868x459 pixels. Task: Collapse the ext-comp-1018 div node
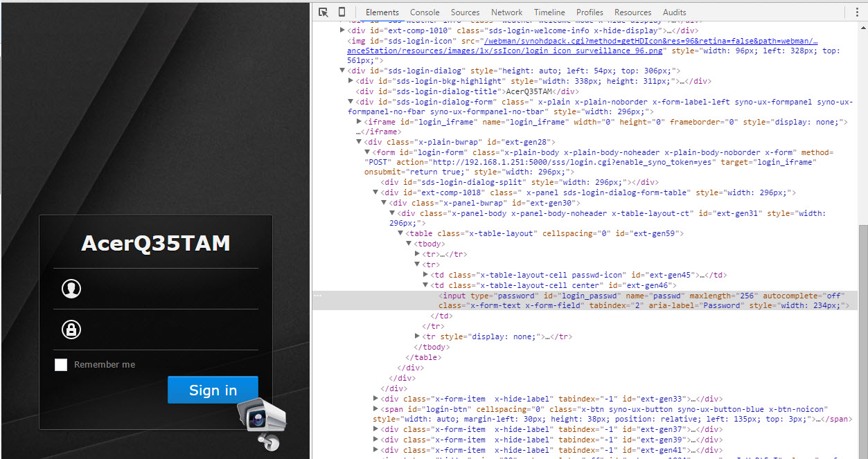(375, 192)
